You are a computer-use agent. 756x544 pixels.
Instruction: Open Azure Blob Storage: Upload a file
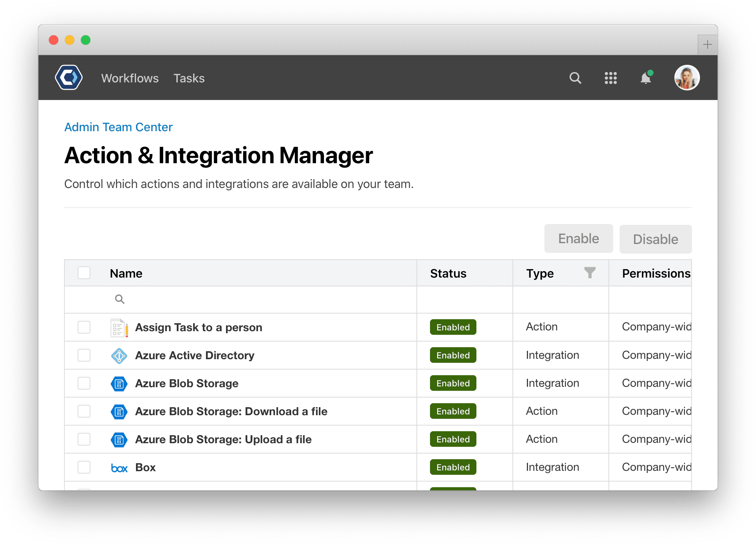223,439
